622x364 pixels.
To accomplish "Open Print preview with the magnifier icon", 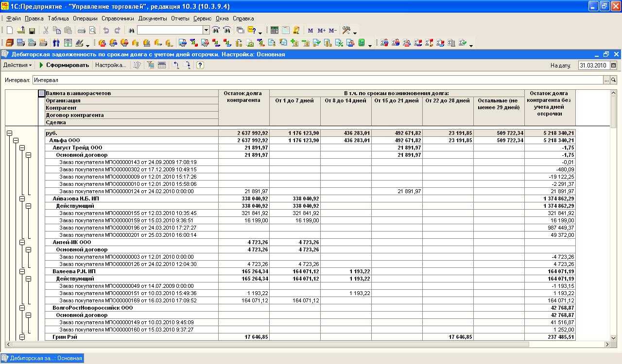I will click(92, 30).
